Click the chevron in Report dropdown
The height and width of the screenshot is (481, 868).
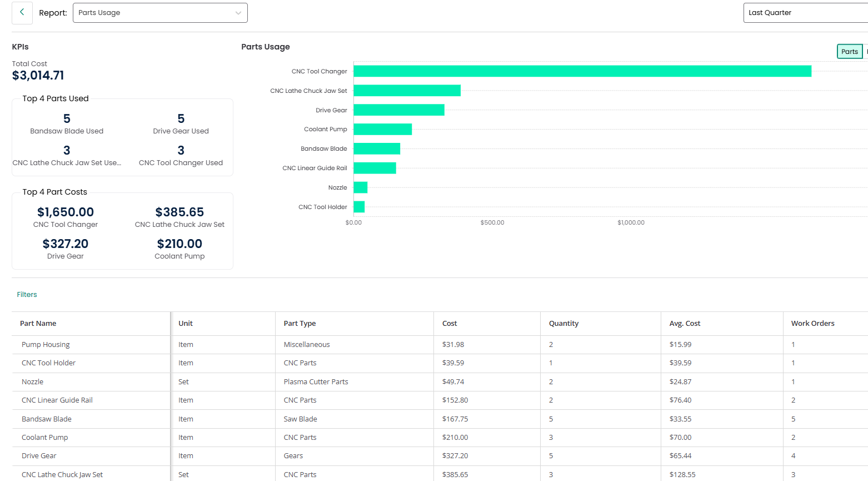click(238, 13)
